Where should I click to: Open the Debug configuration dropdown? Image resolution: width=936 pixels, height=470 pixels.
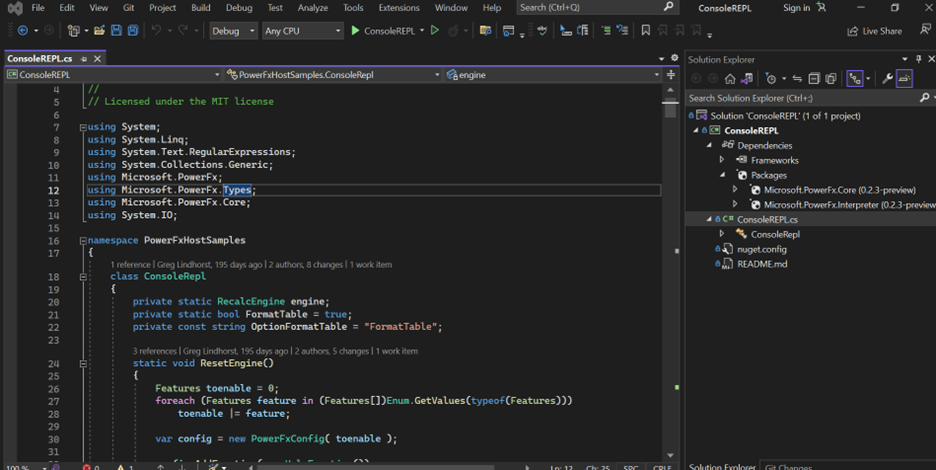[233, 30]
